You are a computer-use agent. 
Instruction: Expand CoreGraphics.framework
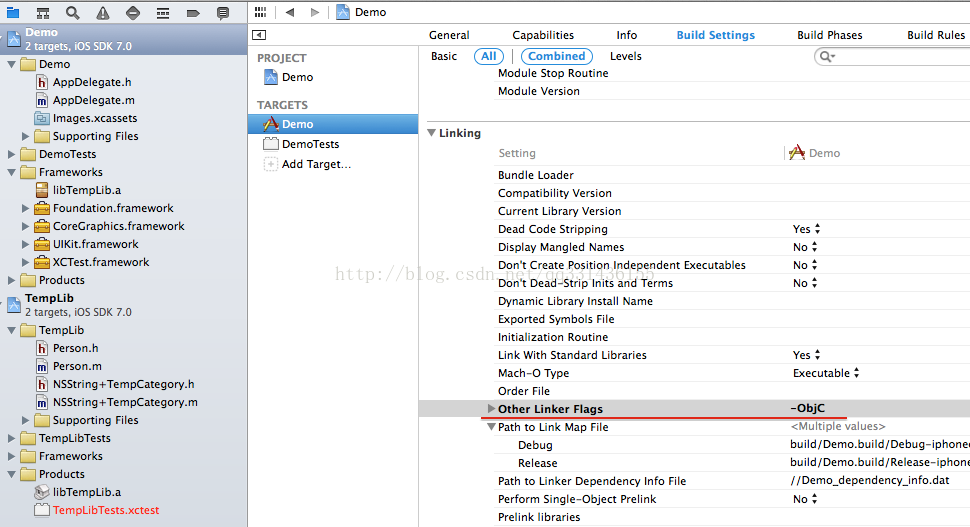25,226
